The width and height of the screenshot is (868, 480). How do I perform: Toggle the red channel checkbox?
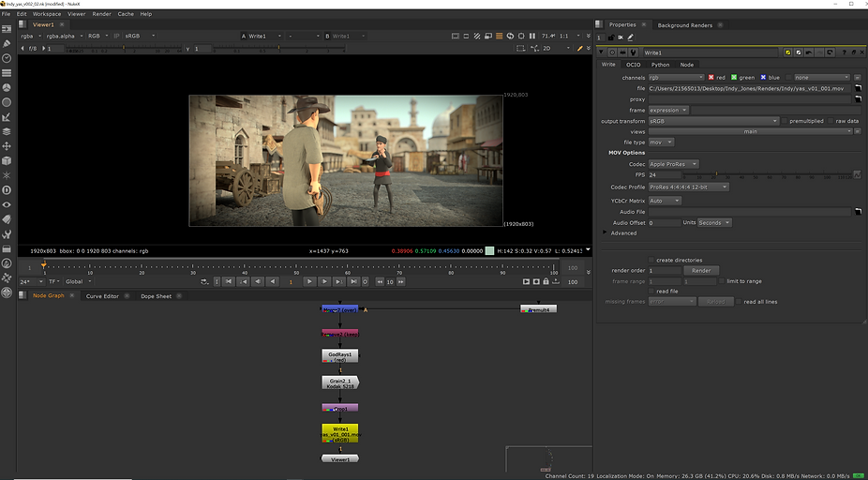click(x=711, y=78)
